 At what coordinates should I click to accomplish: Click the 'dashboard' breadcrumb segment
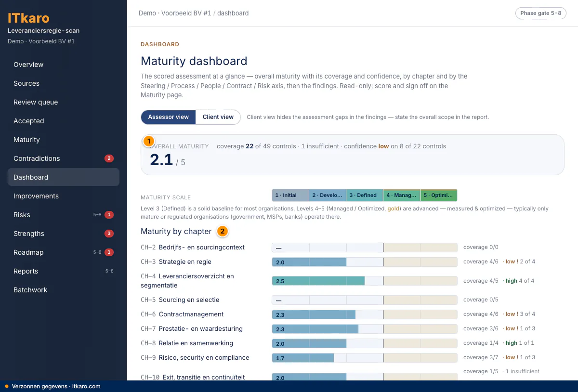[233, 13]
